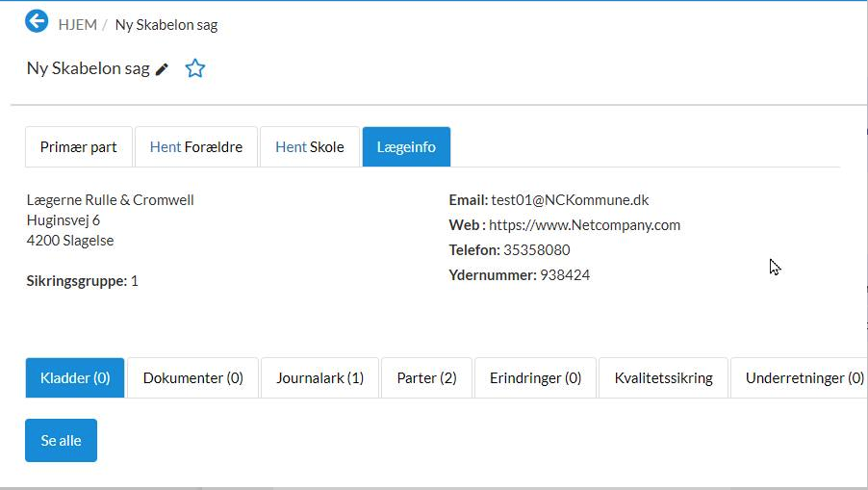Open the Hent Forældre tab
The width and height of the screenshot is (868, 490).
pyautogui.click(x=196, y=147)
